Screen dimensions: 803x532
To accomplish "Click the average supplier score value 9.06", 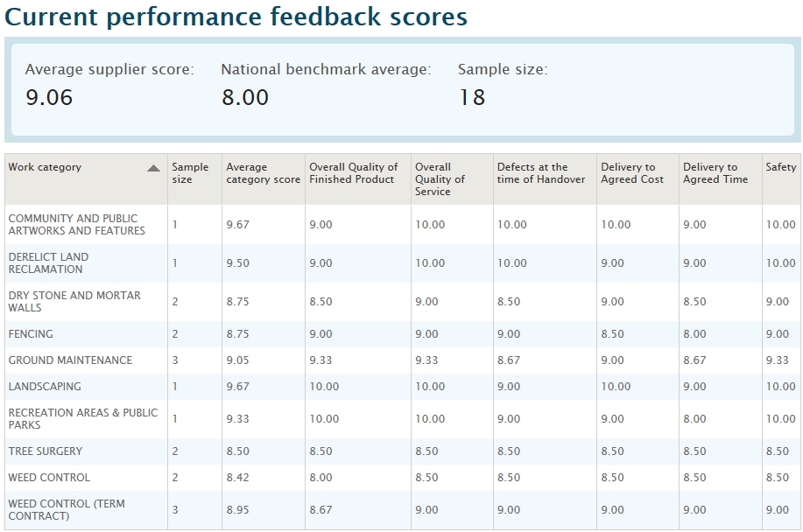I will tap(49, 97).
